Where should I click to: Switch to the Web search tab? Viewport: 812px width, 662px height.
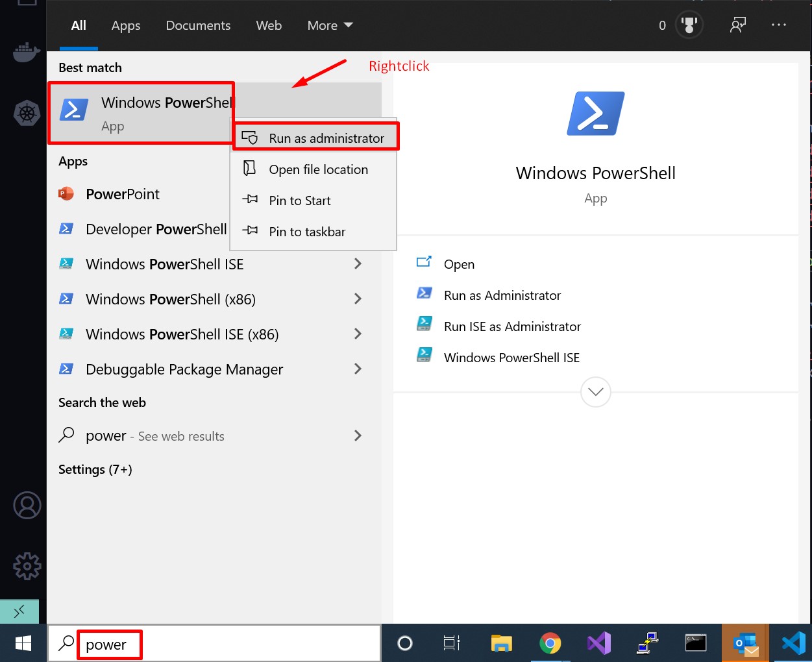pyautogui.click(x=269, y=25)
